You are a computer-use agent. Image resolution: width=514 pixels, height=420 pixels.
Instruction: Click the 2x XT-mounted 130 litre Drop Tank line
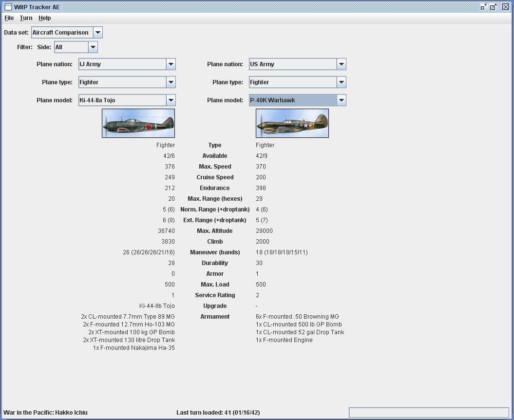[129, 340]
